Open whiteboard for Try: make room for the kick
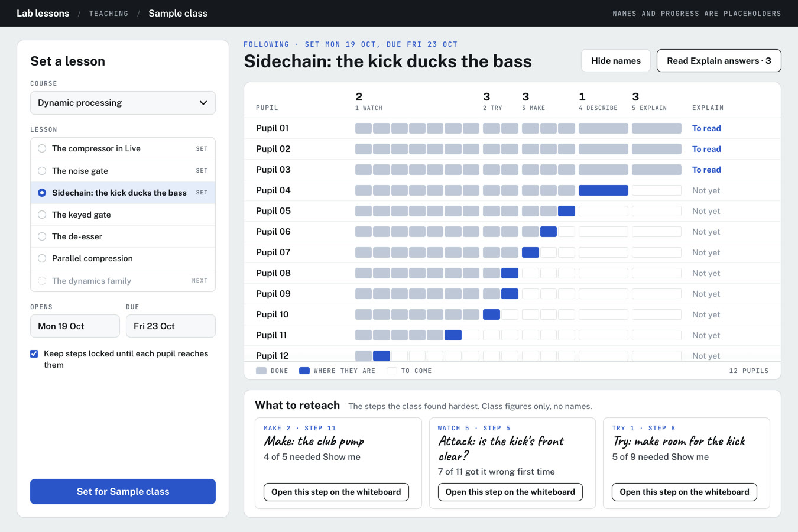Image resolution: width=798 pixels, height=532 pixels. pos(685,492)
